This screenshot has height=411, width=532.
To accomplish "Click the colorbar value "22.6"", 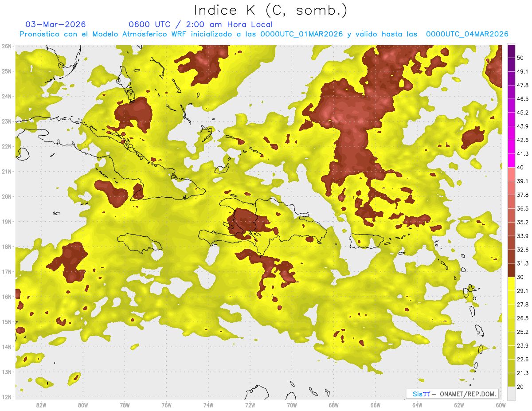I will point(522,359).
